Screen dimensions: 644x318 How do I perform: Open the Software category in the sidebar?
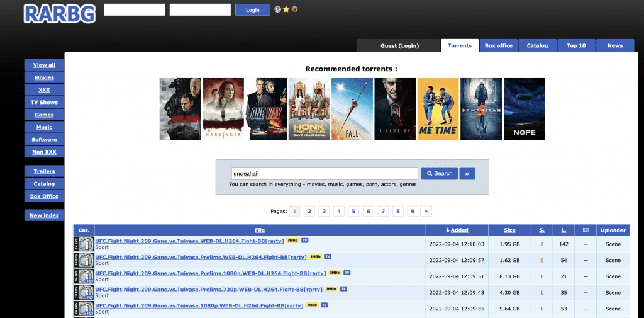point(44,139)
